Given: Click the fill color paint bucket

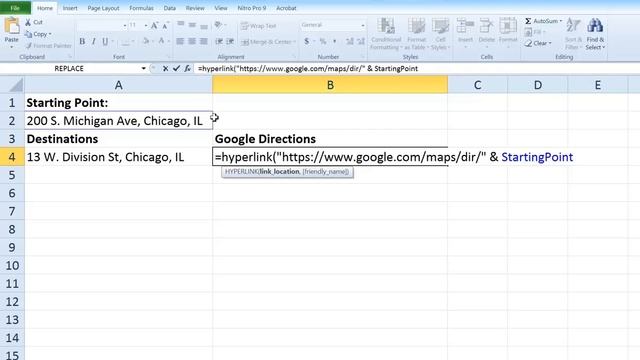Looking at the screenshot, I should [146, 41].
